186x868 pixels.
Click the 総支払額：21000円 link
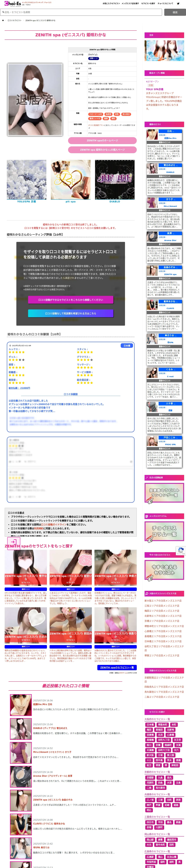(19, 388)
